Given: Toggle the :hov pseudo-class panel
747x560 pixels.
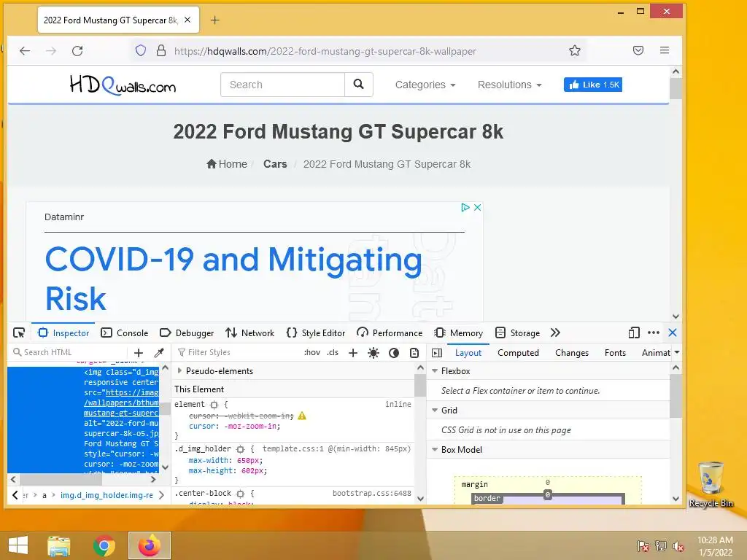Looking at the screenshot, I should click(312, 352).
